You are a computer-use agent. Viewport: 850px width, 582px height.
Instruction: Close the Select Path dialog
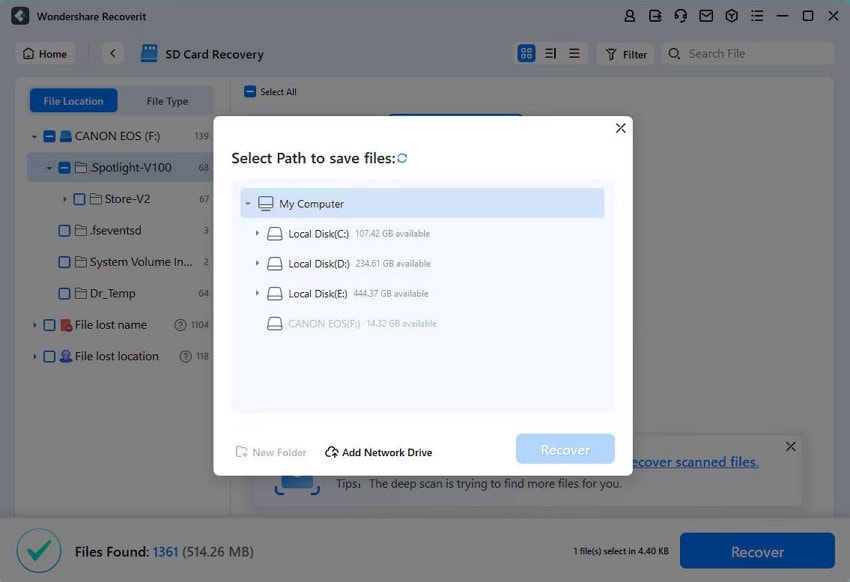[x=621, y=128]
